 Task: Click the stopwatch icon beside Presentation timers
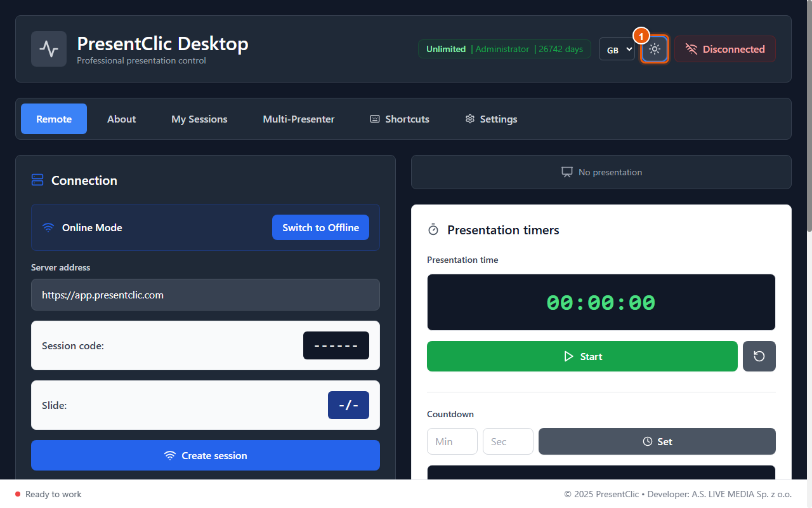pos(433,229)
